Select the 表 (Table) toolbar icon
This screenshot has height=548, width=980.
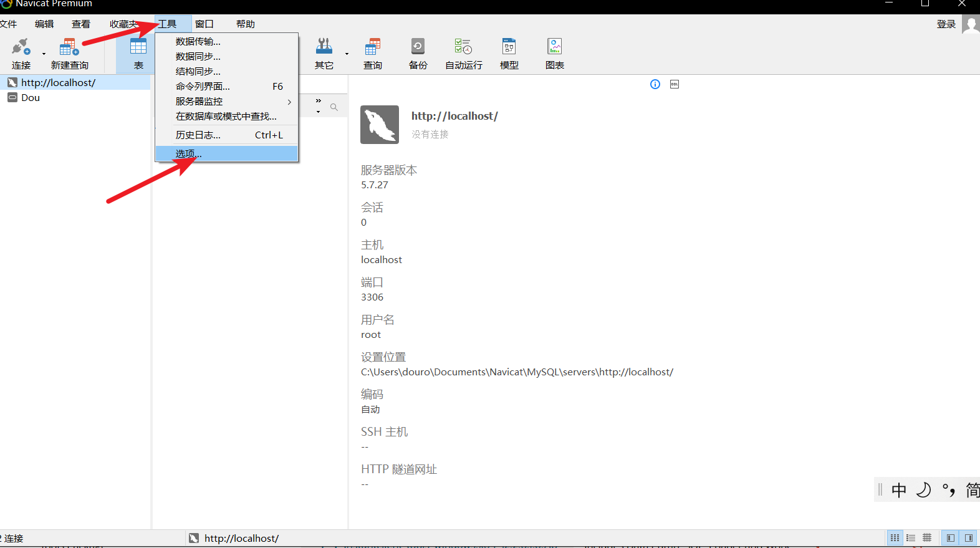pos(138,54)
